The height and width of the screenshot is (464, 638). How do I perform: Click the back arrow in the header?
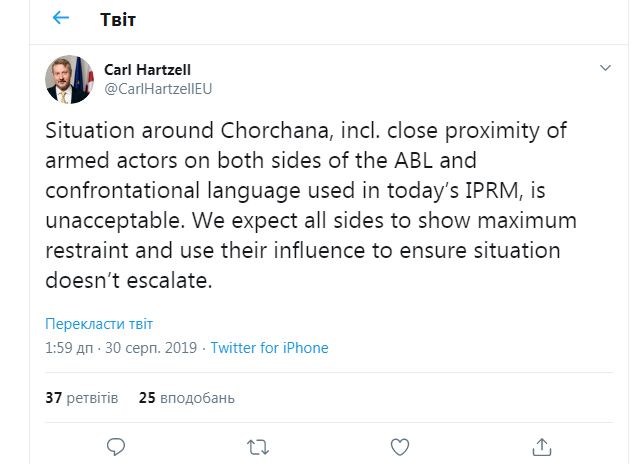61,18
